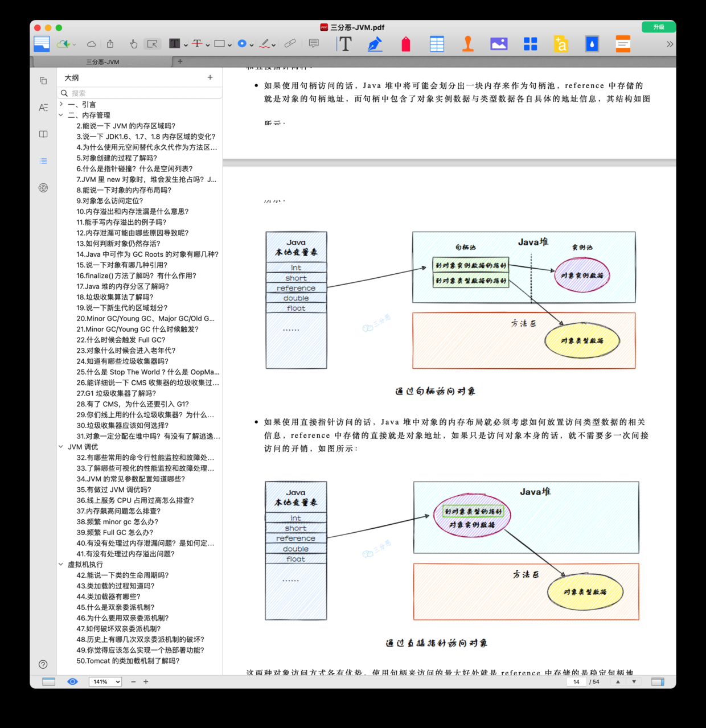The width and height of the screenshot is (706, 728).
Task: Select the Text tool in the toolbar
Action: tap(344, 43)
